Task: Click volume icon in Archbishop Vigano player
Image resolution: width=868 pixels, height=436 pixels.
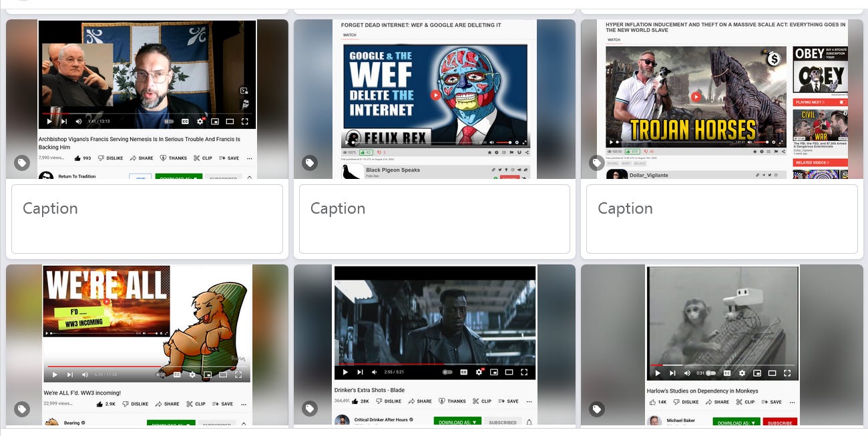Action: (x=79, y=122)
